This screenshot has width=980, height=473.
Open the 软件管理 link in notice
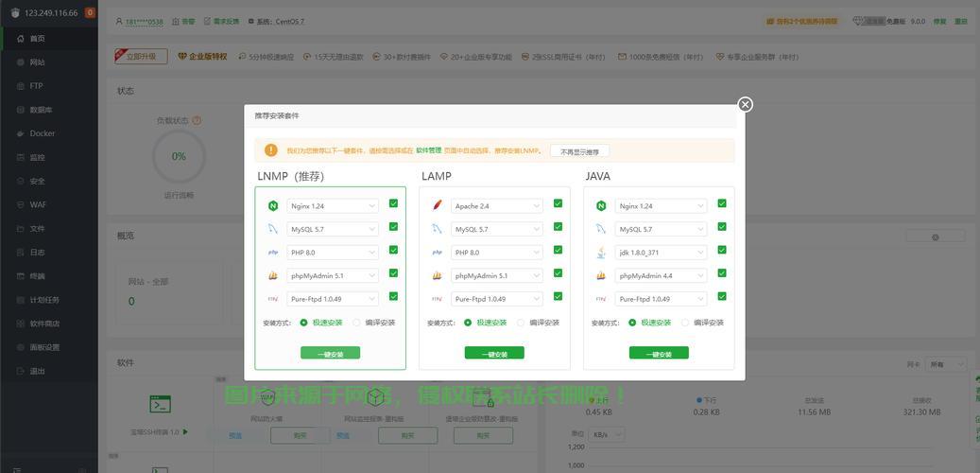(x=429, y=150)
